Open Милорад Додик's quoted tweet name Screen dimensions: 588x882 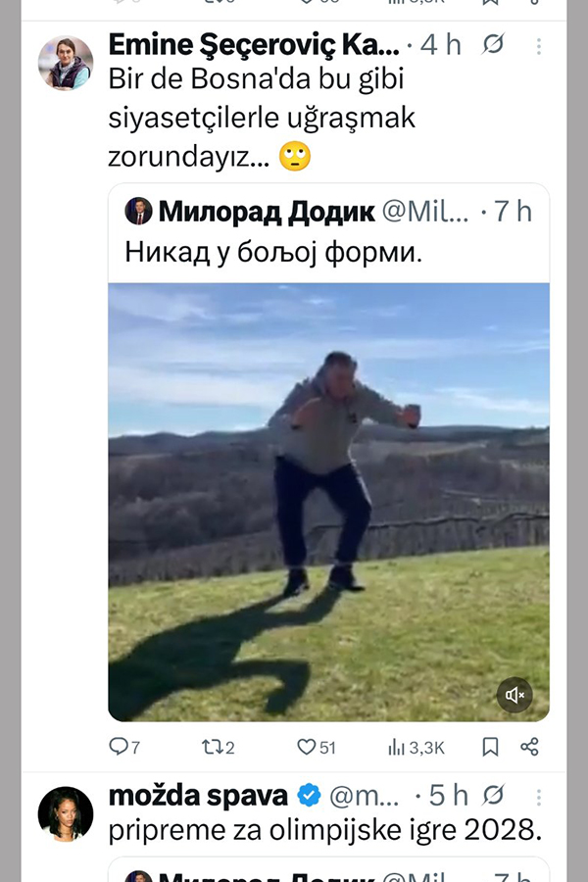267,212
